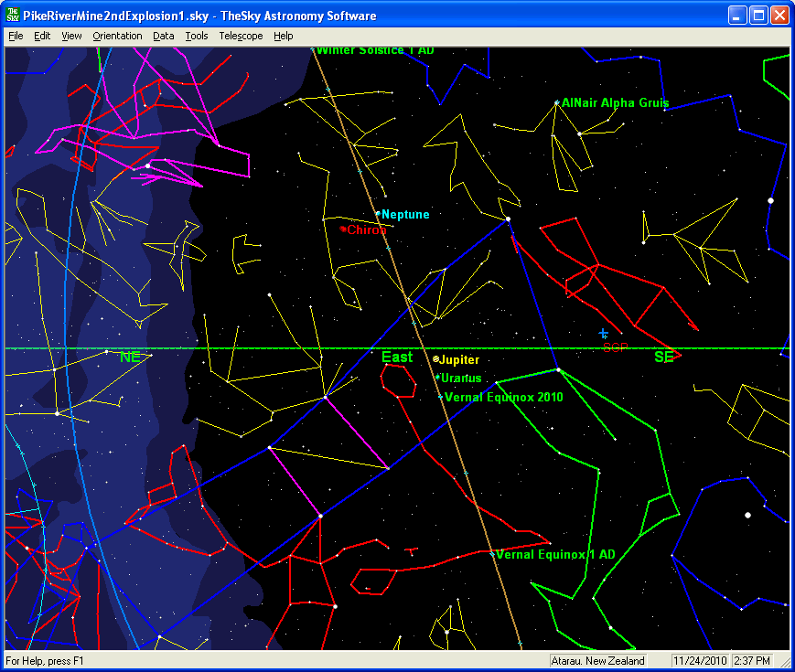Expand the View menu
This screenshot has width=795, height=672.
pos(71,36)
